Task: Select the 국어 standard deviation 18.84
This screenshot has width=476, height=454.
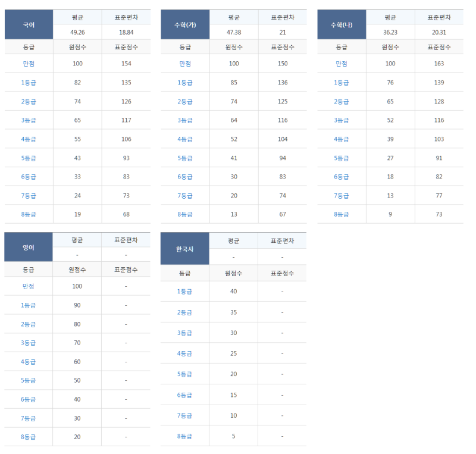Action: click(126, 32)
